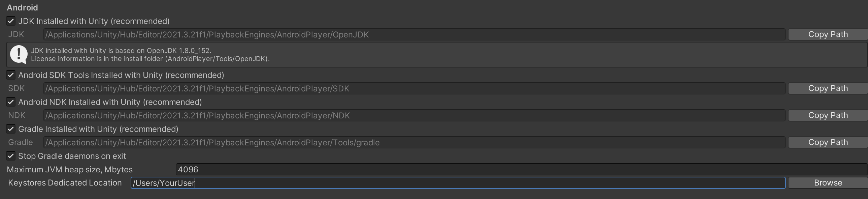Image resolution: width=868 pixels, height=199 pixels.
Task: Disable "JDK Installed with Unity (recommended)"
Action: tap(10, 21)
